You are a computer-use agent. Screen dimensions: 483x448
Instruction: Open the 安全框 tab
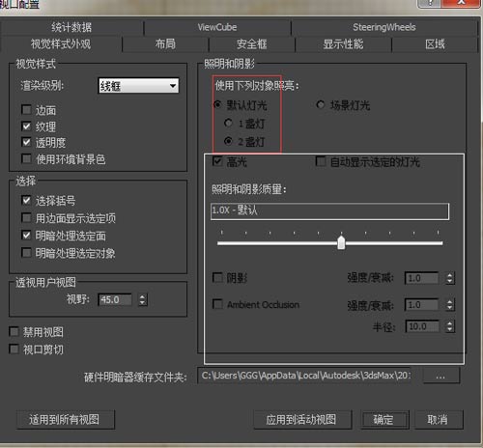coord(251,43)
